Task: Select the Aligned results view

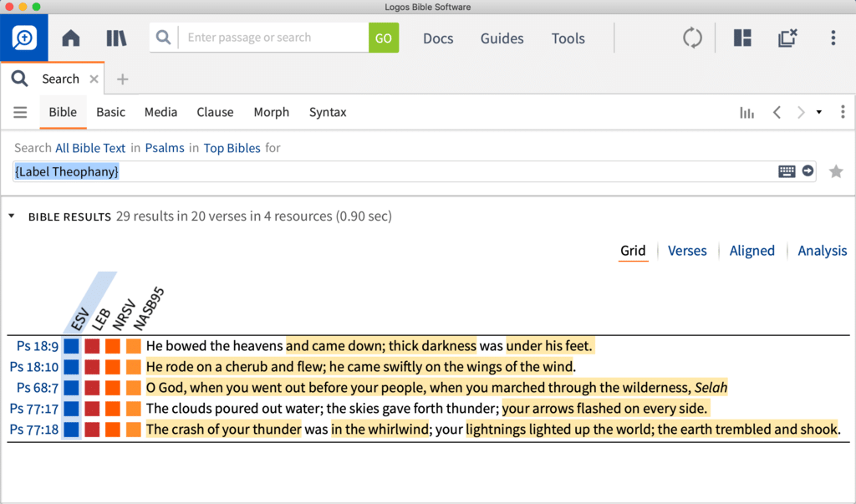Action: click(752, 251)
